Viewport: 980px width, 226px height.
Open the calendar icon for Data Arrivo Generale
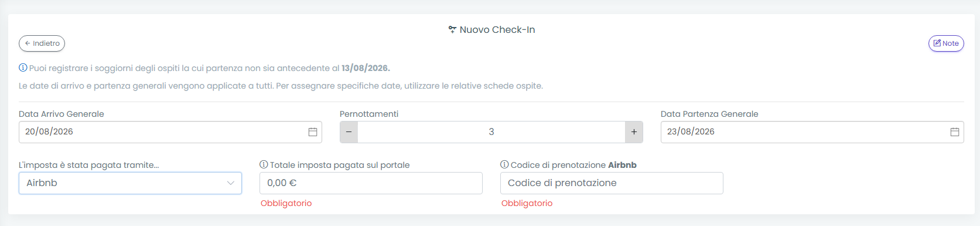(313, 132)
